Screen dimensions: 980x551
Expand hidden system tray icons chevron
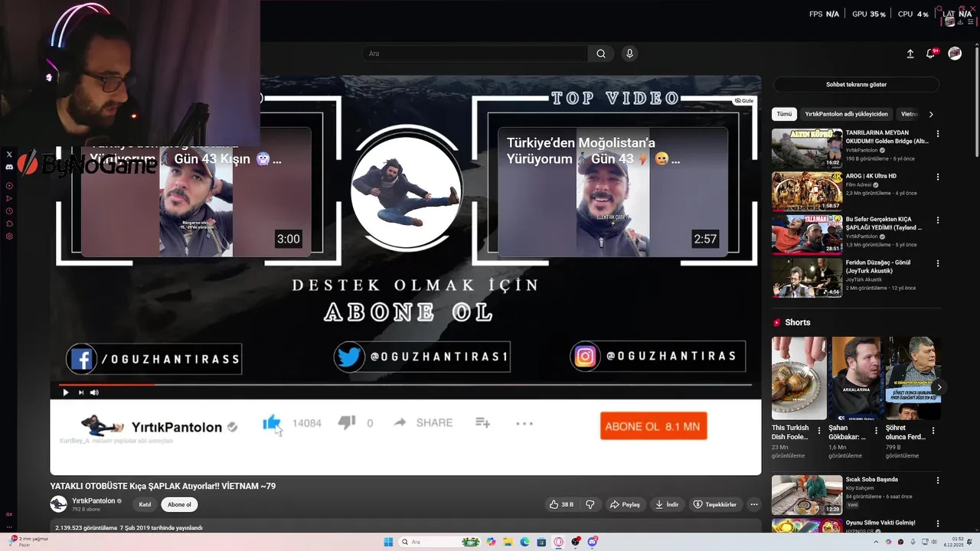click(877, 542)
